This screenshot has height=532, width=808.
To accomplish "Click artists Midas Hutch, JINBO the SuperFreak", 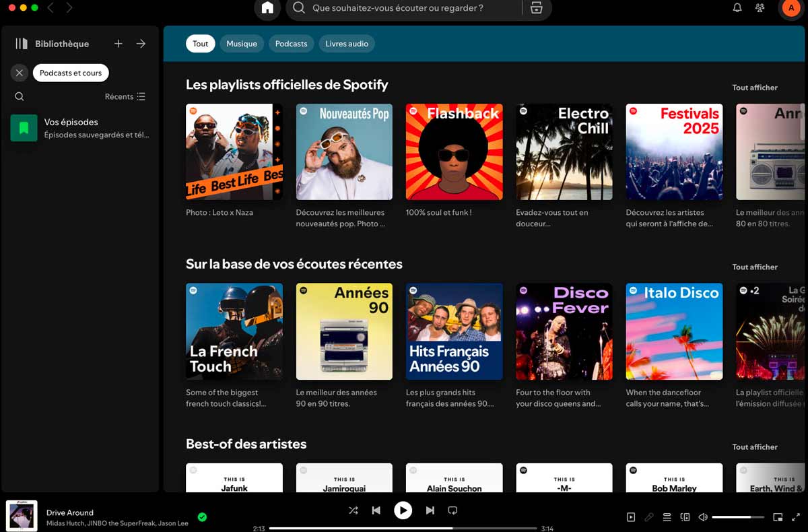I will click(100, 523).
